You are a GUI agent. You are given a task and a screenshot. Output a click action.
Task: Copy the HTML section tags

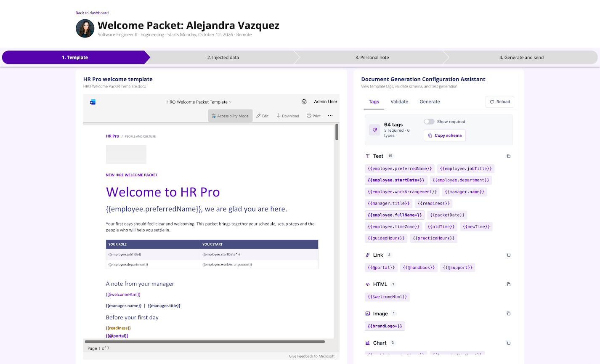(x=508, y=284)
